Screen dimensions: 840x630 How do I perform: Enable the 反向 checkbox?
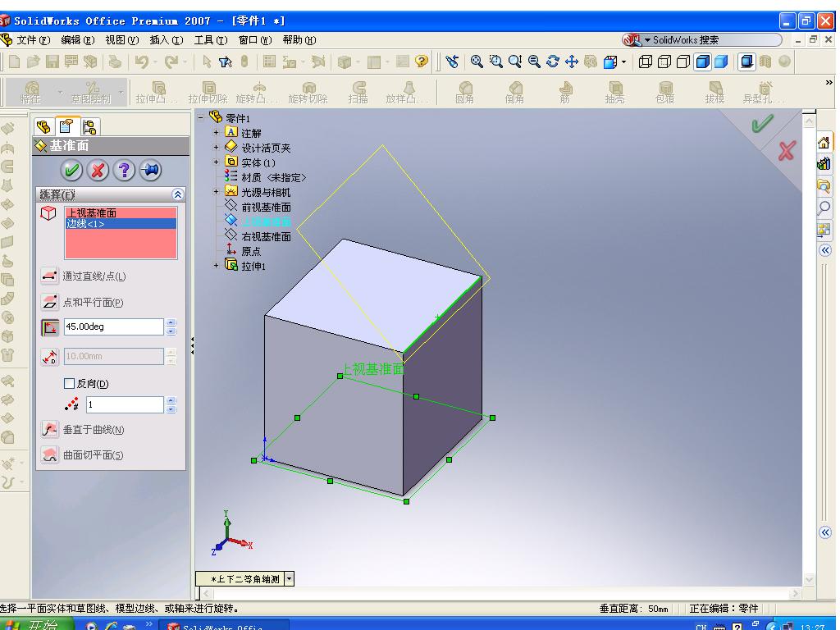pos(69,384)
